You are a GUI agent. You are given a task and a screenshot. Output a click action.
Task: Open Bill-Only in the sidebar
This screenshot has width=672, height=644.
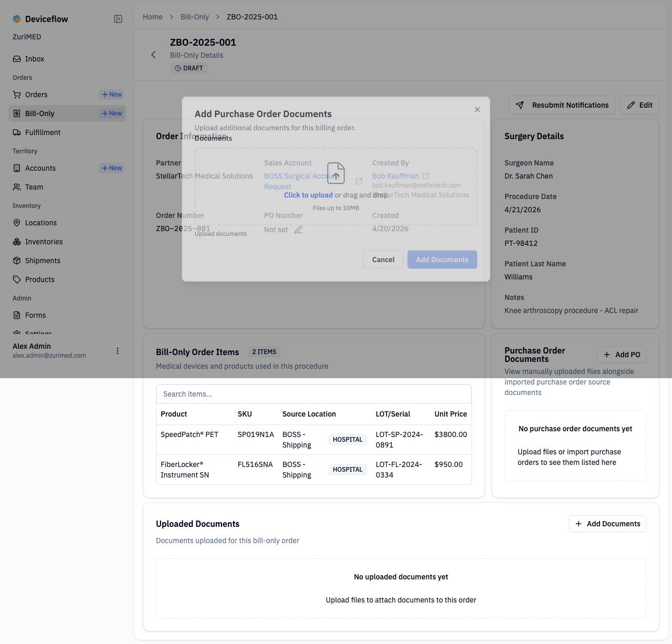click(52, 113)
